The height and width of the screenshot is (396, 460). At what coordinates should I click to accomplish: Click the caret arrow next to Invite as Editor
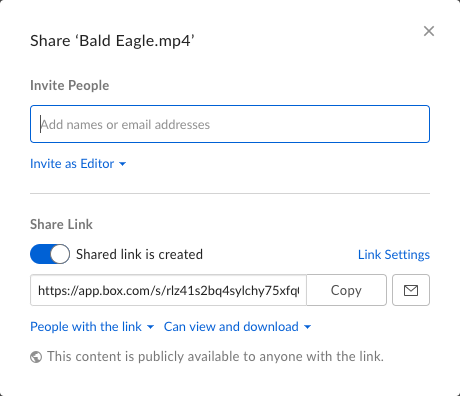(123, 164)
